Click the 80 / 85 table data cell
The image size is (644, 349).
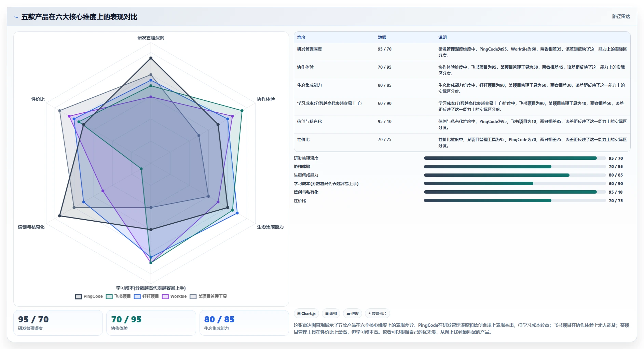pos(385,85)
